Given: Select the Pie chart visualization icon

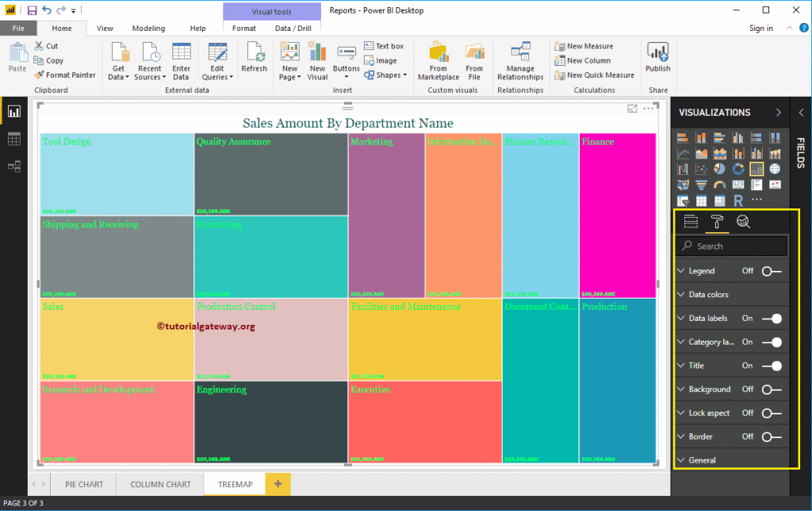Looking at the screenshot, I should coord(720,169).
